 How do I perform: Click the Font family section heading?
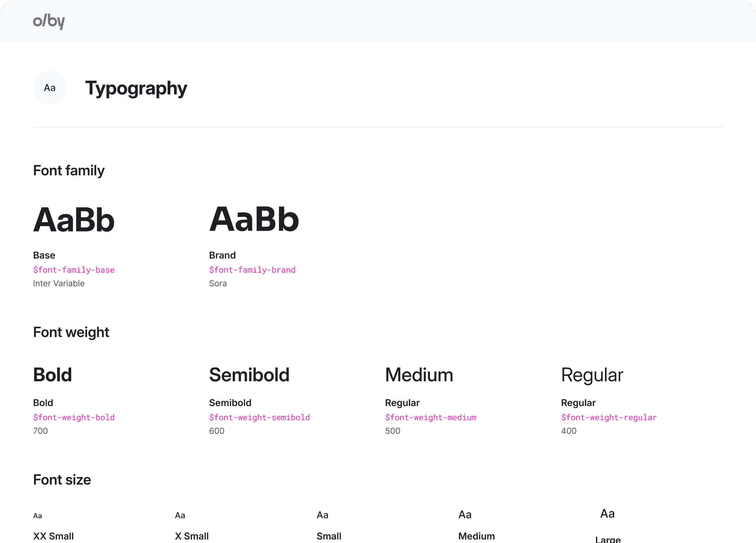tap(69, 171)
